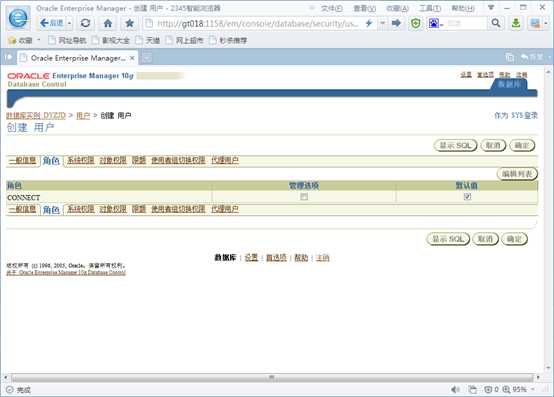
Task: Click 关于 Oracle Enterprise Manager 10g footer link
Action: [x=66, y=273]
